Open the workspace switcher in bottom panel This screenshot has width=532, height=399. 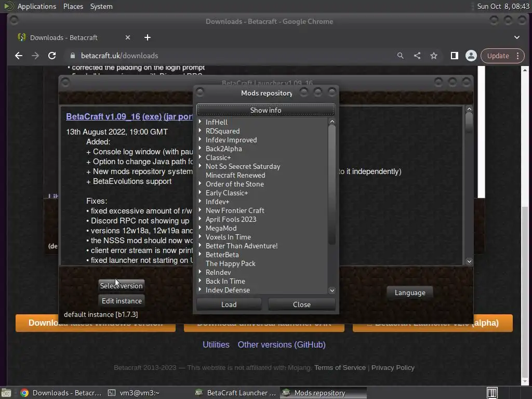(492, 393)
